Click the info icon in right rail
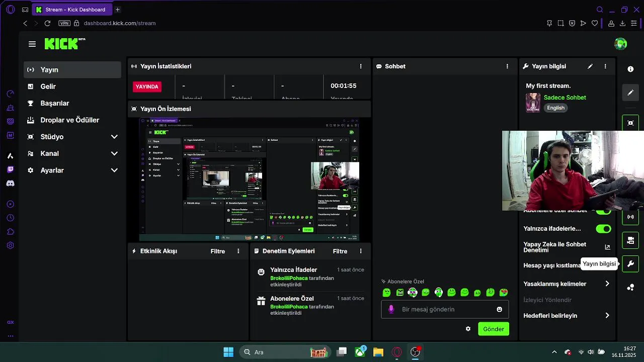This screenshot has width=644, height=362. pos(630,69)
